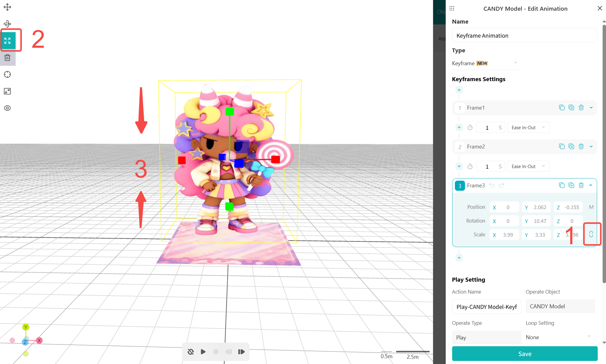
Task: Click the collapse-view icon in the left toolbar
Action: coord(7,91)
